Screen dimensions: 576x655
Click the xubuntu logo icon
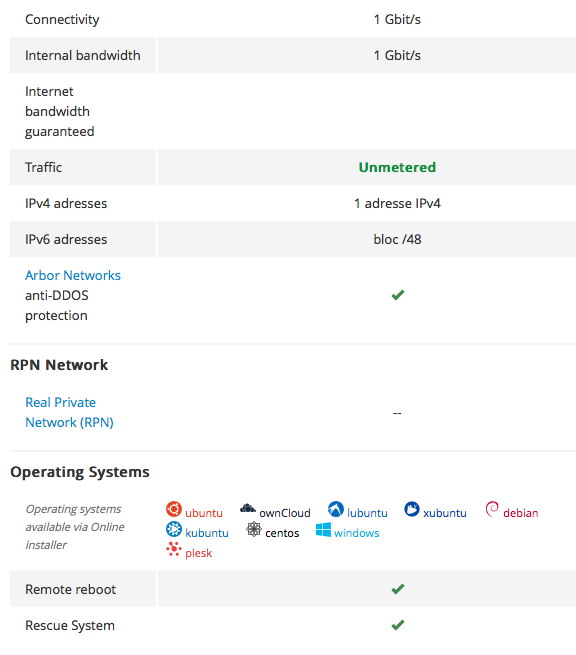click(x=412, y=509)
